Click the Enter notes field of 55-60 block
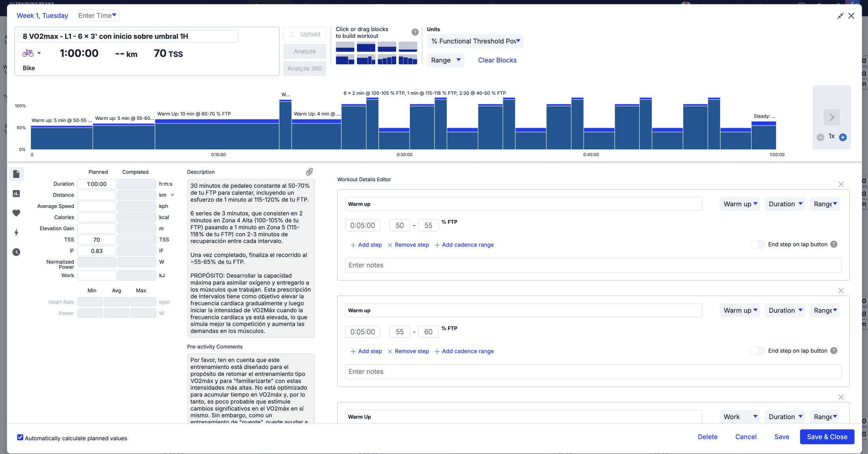Screen dimensions: 868x454 pos(593,372)
